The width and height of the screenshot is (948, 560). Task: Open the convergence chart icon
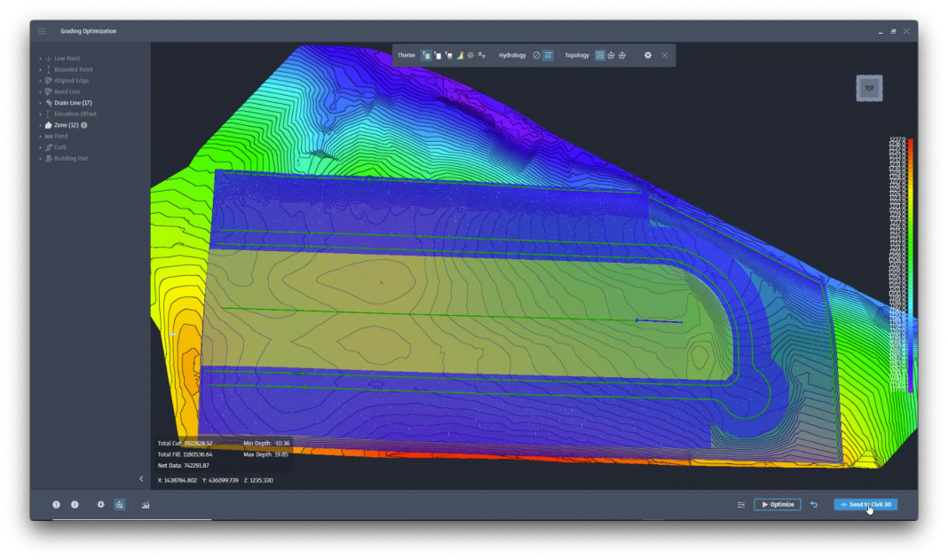coord(146,505)
